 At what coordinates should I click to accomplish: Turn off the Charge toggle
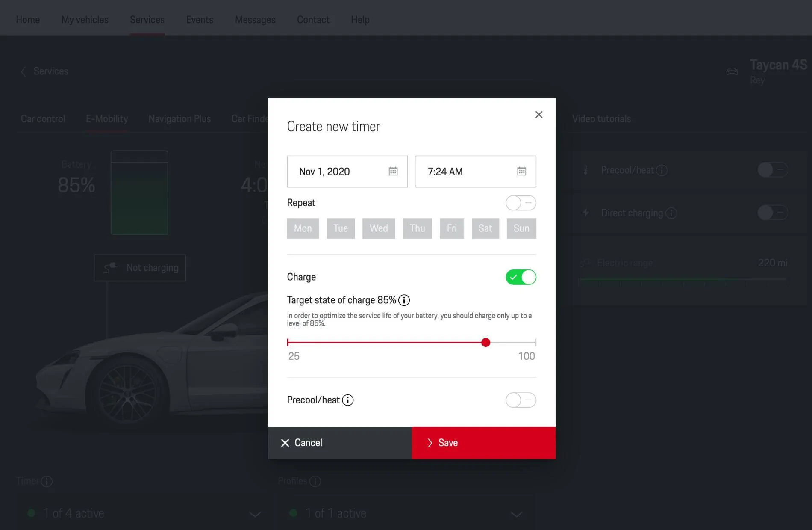521,277
